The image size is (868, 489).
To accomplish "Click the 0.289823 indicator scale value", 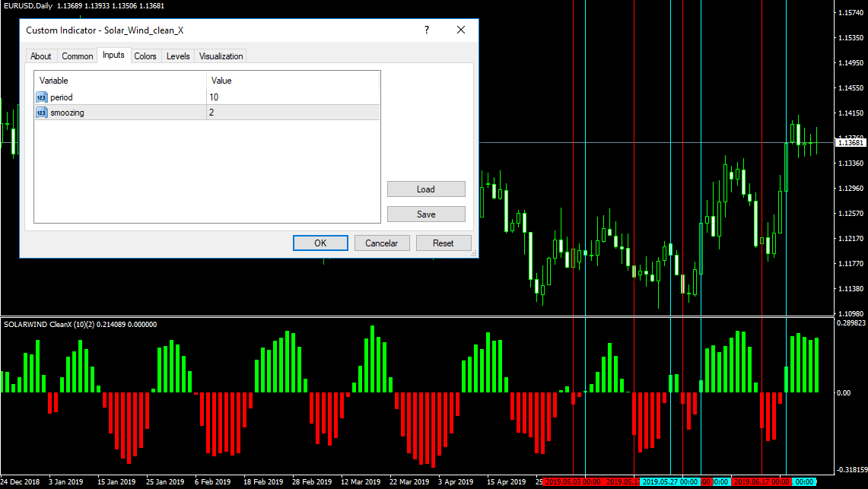I will pyautogui.click(x=851, y=322).
